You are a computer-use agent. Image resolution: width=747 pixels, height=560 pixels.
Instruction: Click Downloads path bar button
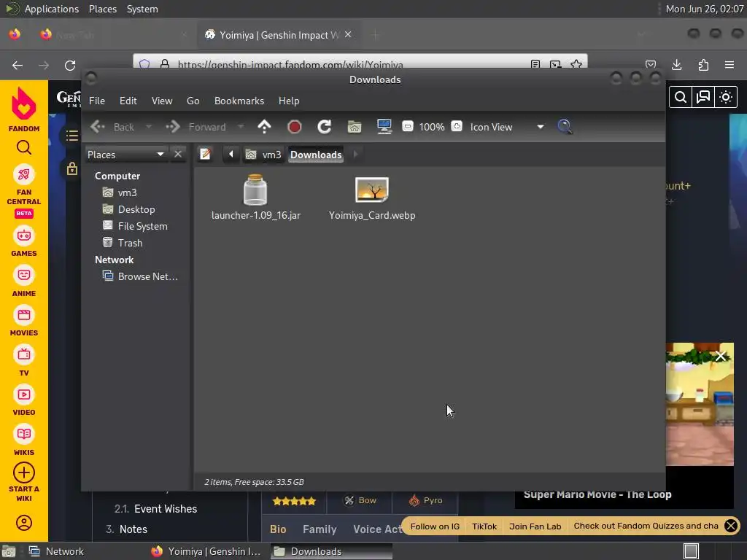316,155
